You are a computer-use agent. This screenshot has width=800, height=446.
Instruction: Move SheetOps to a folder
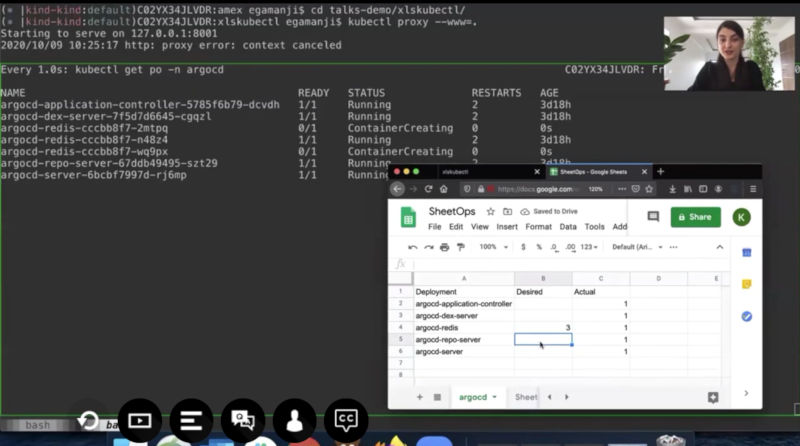507,211
